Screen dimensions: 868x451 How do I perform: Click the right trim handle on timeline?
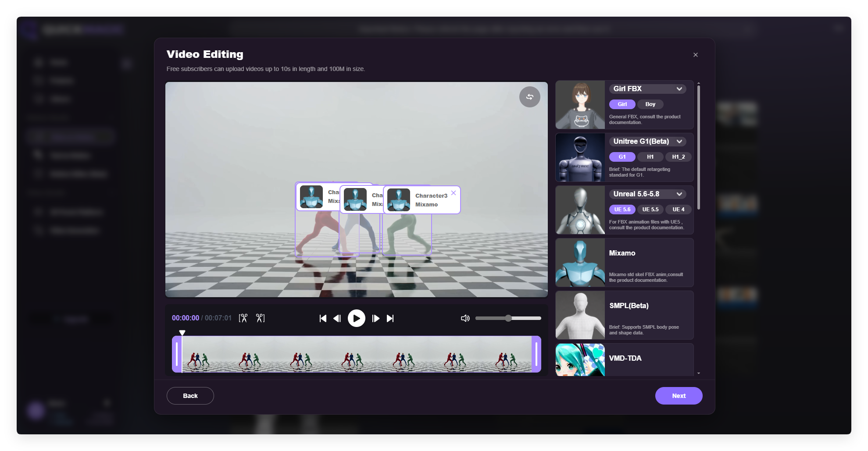click(x=536, y=354)
